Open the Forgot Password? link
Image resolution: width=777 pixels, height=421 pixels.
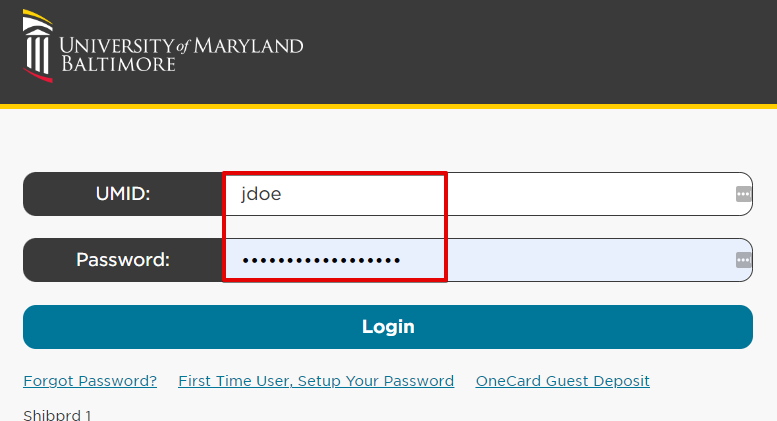(90, 381)
